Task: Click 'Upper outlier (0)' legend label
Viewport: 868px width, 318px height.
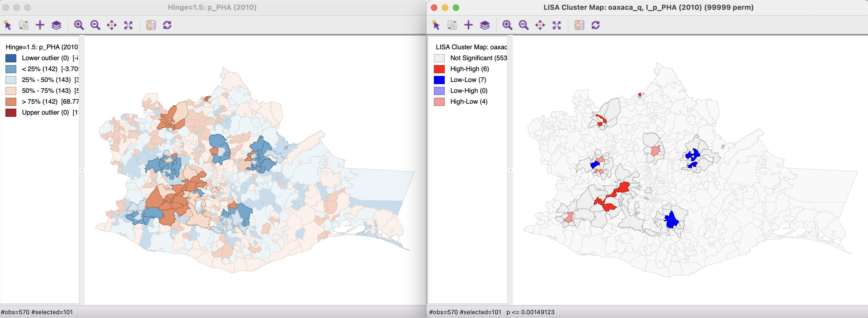Action: tap(45, 112)
